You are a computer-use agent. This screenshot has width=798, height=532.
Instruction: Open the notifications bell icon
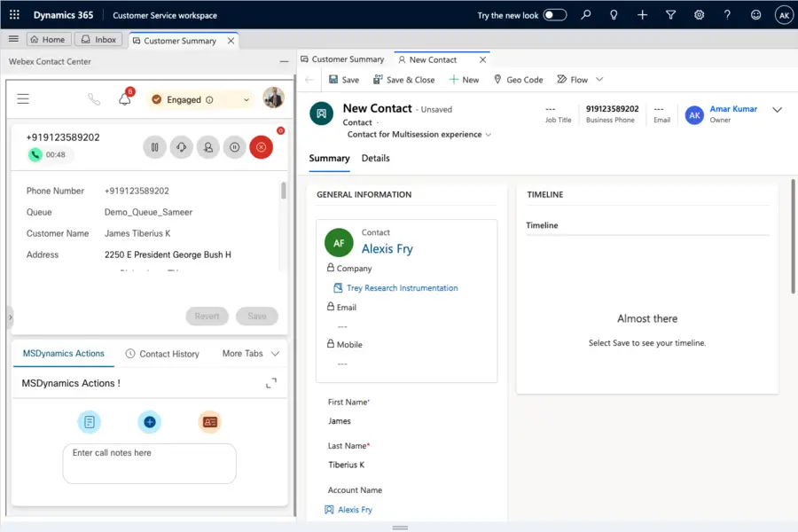[x=125, y=98]
